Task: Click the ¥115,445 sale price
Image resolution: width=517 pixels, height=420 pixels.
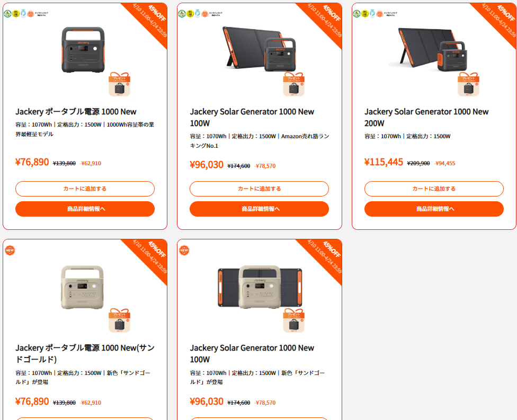Action: tap(384, 162)
